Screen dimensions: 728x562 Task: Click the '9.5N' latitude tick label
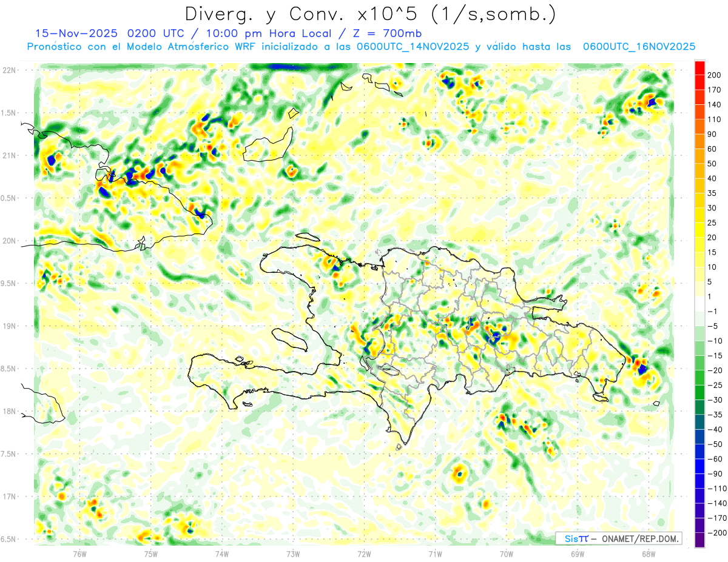click(9, 283)
